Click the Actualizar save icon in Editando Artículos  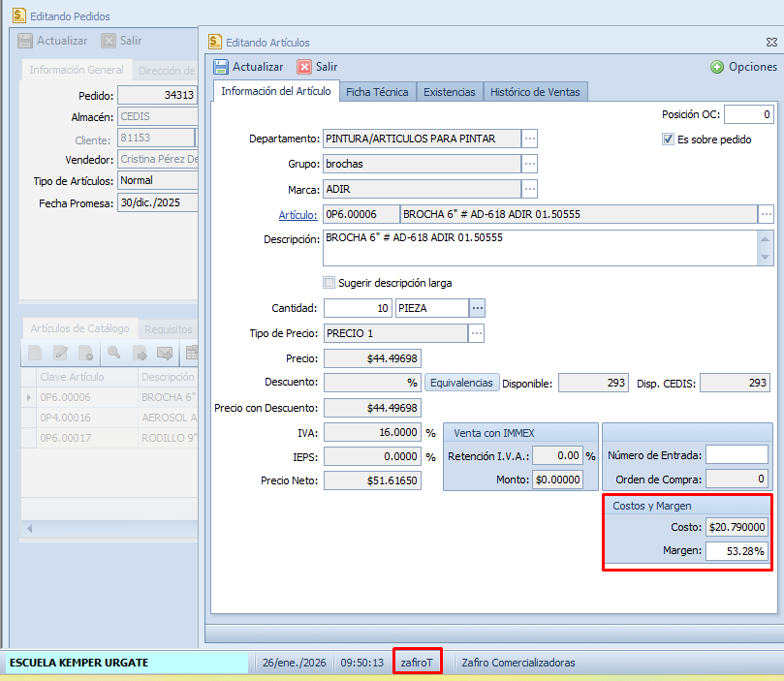pyautogui.click(x=221, y=67)
